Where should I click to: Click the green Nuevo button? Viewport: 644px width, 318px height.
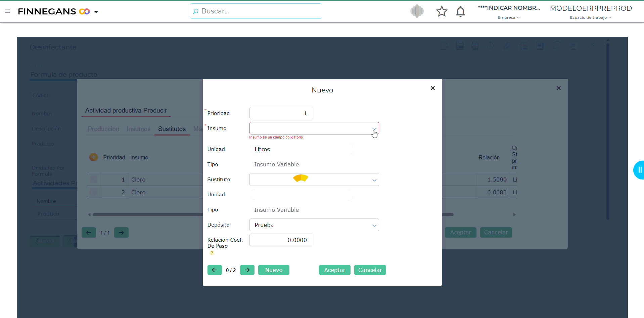coord(274,270)
